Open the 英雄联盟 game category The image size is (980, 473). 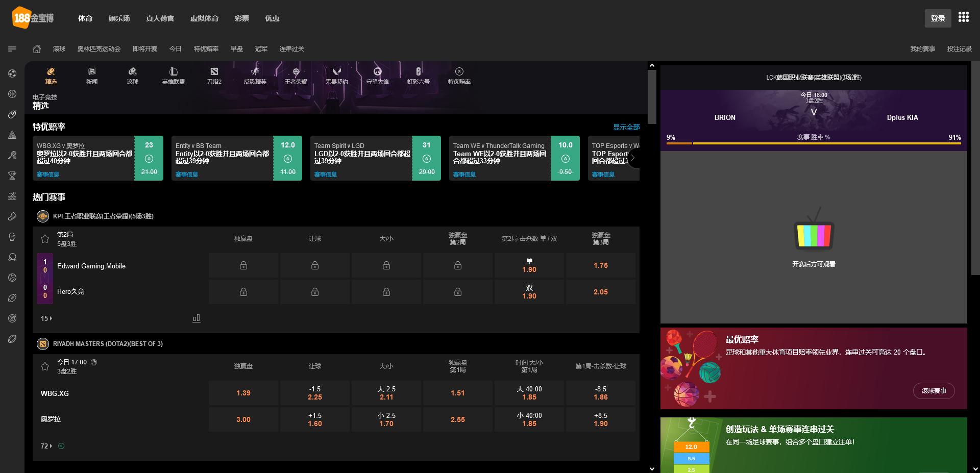point(174,76)
